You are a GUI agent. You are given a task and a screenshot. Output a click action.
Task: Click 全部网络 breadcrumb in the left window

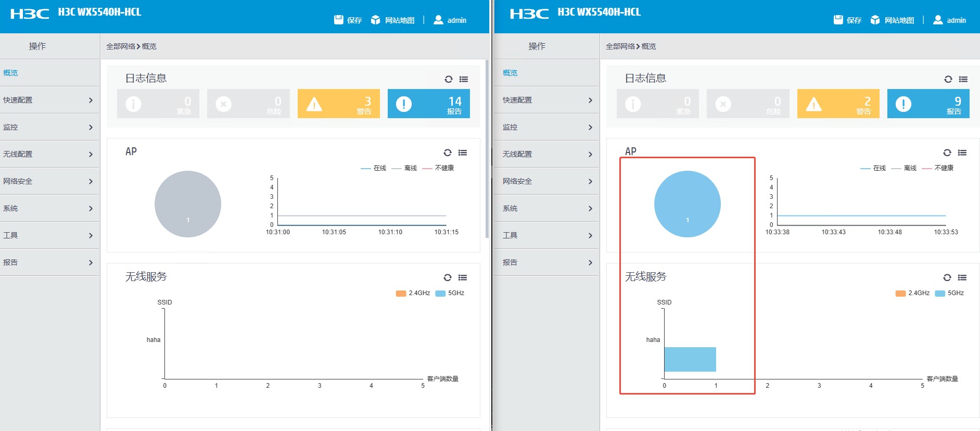121,46
